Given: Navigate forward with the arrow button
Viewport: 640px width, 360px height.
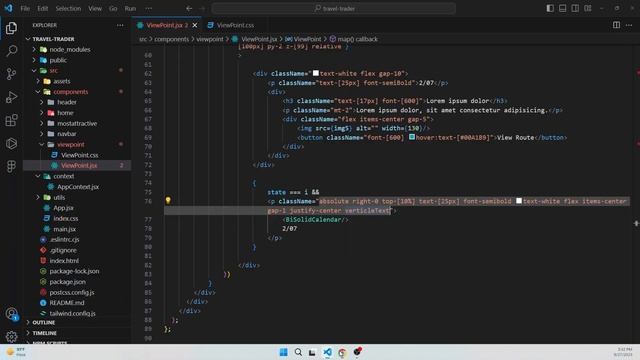Looking at the screenshot, I should [202, 8].
